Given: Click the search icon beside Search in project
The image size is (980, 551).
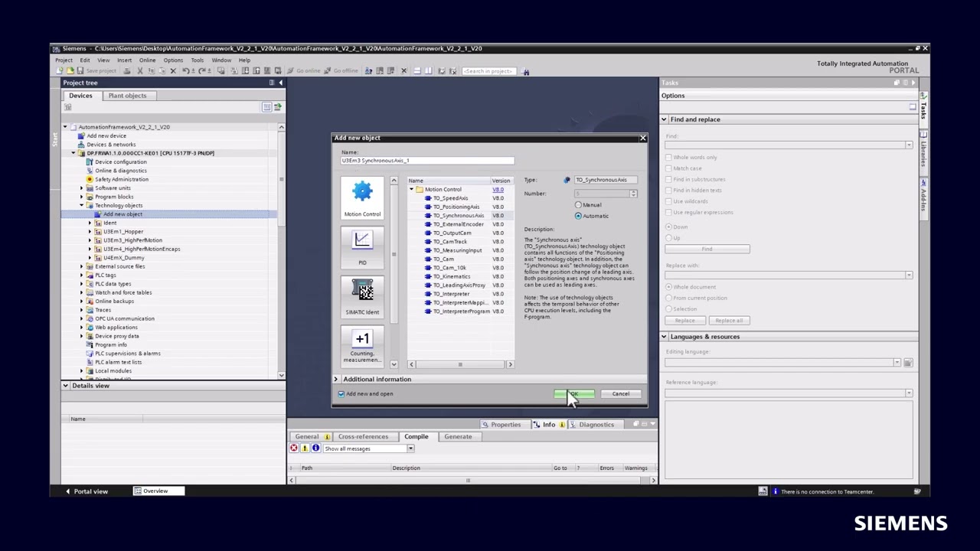Looking at the screenshot, I should point(526,71).
